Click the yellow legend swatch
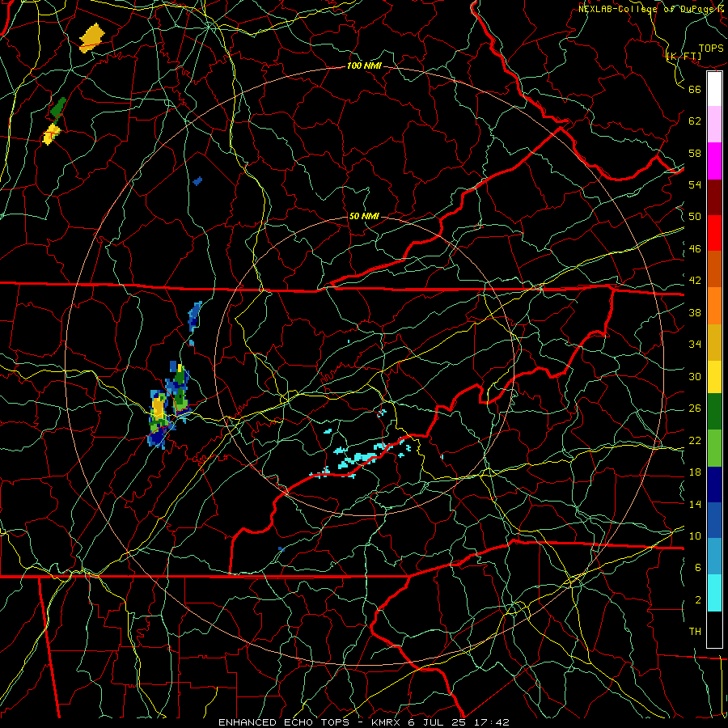This screenshot has height=728, width=728. pyautogui.click(x=714, y=376)
